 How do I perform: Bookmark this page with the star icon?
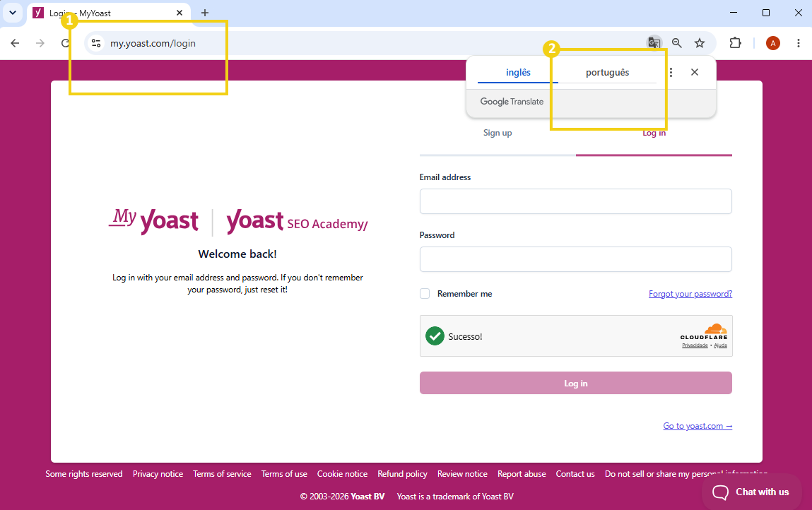click(x=700, y=43)
